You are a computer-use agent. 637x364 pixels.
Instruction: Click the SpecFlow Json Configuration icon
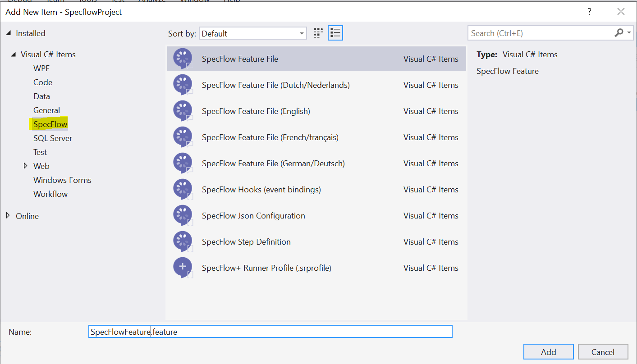click(x=183, y=215)
